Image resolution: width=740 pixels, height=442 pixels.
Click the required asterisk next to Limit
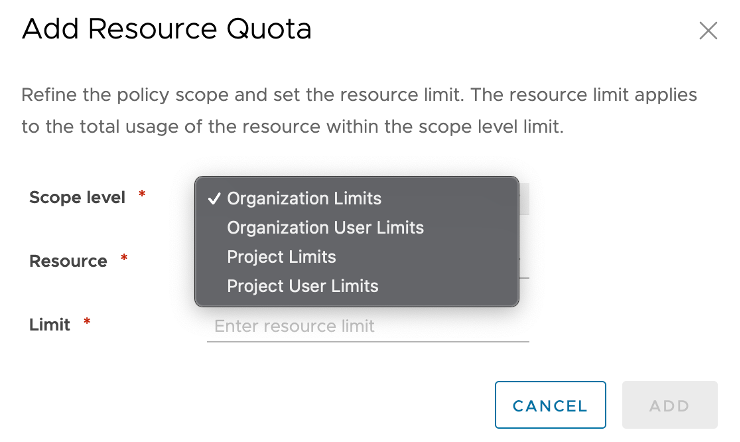(87, 322)
